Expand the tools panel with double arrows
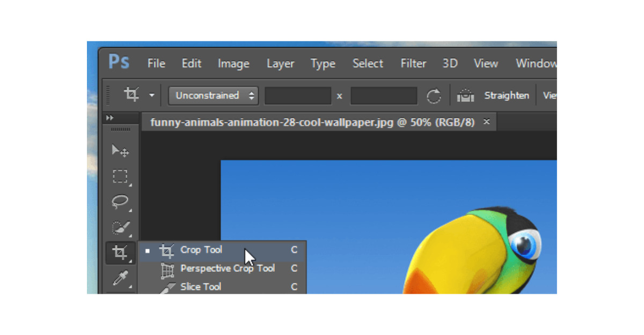The image size is (644, 335). (110, 118)
